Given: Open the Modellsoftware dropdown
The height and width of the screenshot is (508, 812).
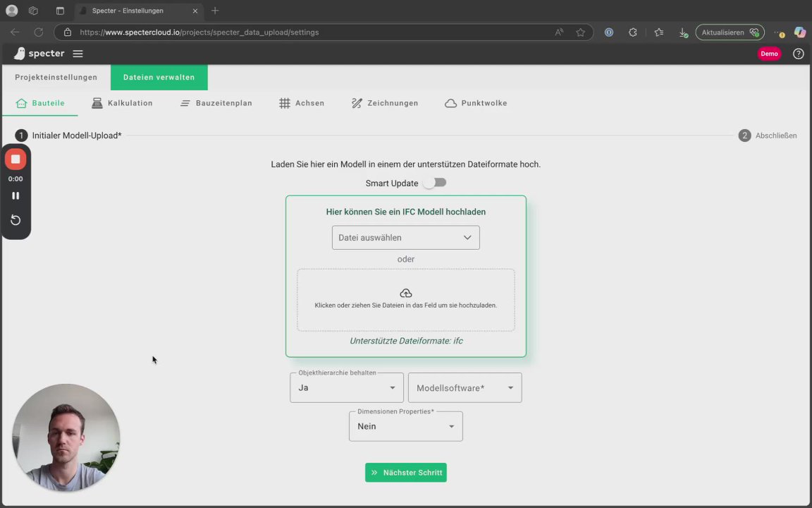Looking at the screenshot, I should tap(465, 388).
